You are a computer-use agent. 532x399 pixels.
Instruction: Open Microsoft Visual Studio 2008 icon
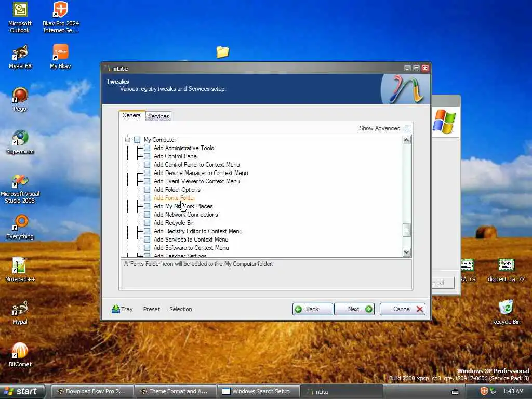20,188
